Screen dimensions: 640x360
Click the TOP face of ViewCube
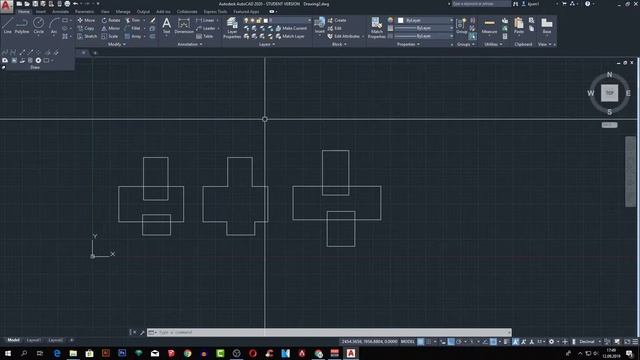tap(609, 93)
